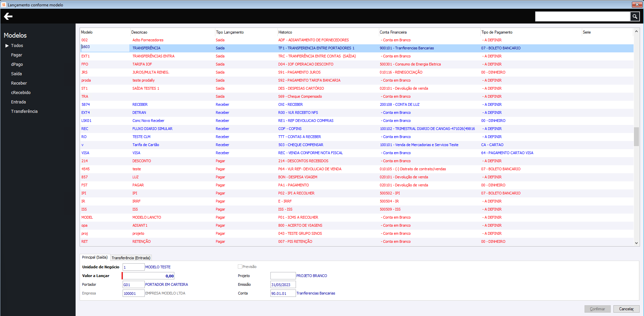Click the search text field at top
644x316 pixels.
[583, 16]
